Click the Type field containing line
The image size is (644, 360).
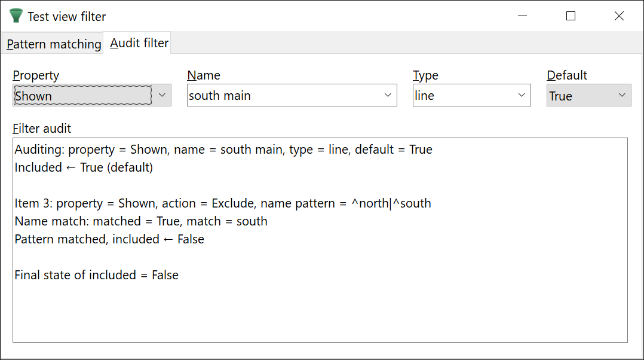[x=460, y=96]
